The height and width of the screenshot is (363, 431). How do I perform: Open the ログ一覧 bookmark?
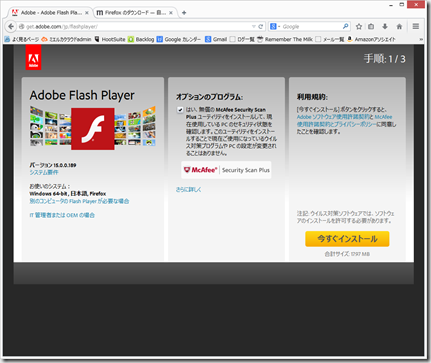242,39
